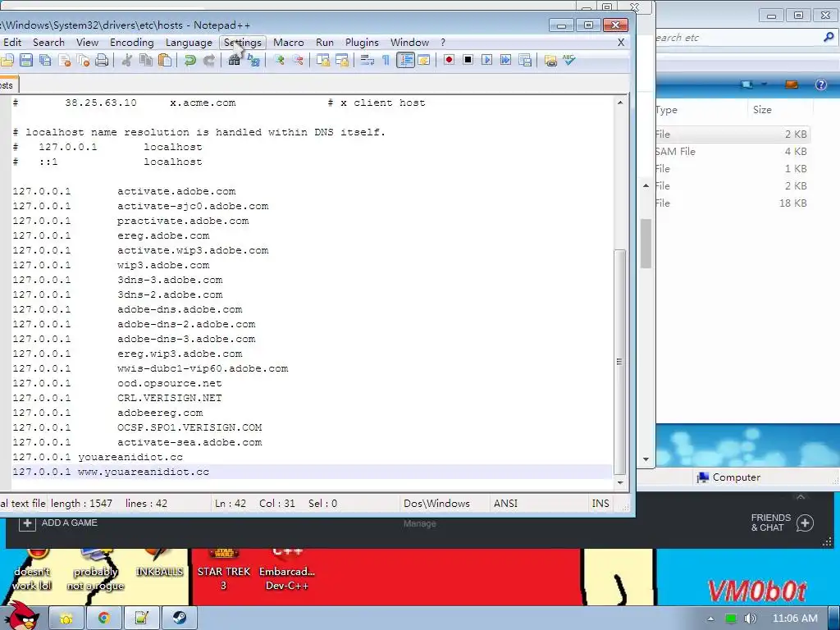
Task: Open the Macro menu
Action: pos(288,43)
